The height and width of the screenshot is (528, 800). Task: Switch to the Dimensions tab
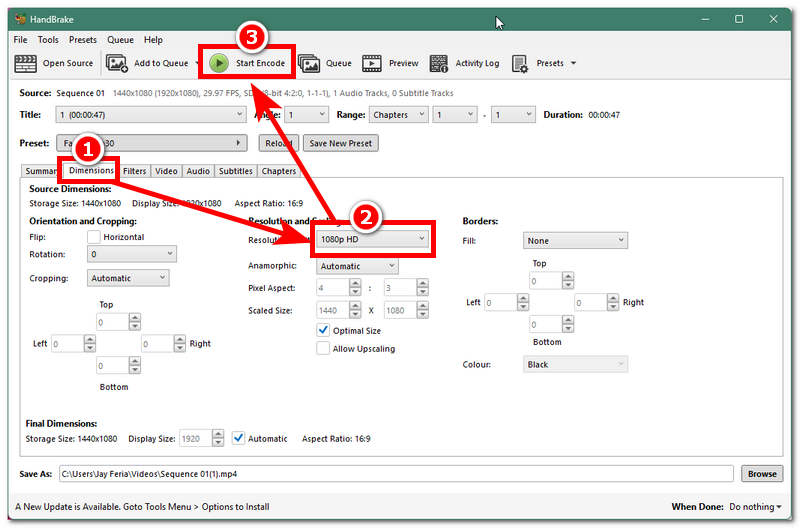91,170
